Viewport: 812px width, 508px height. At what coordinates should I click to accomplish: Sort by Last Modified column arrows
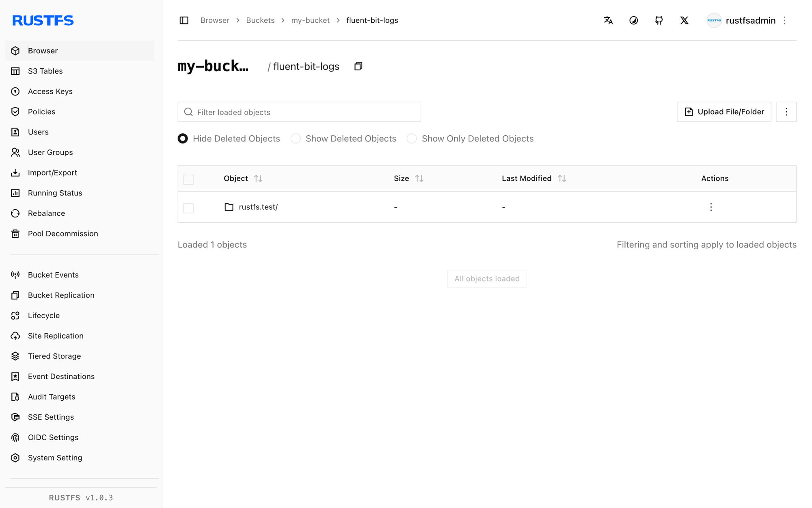[562, 178]
